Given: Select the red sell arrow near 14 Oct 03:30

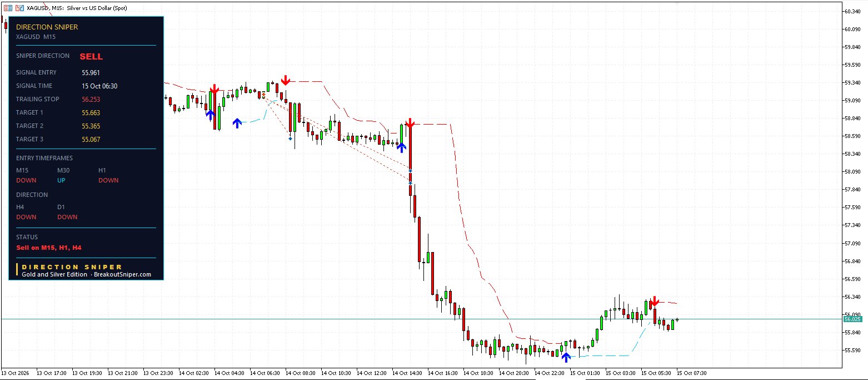Looking at the screenshot, I should click(214, 89).
